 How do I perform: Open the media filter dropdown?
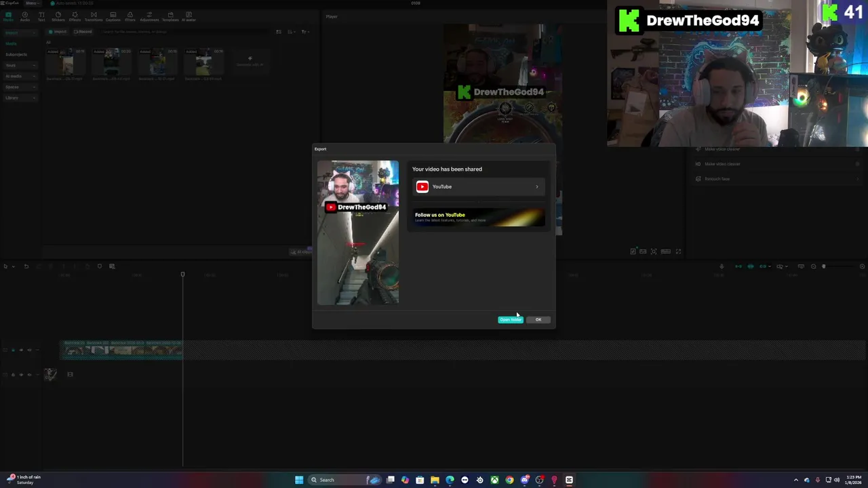coord(305,32)
